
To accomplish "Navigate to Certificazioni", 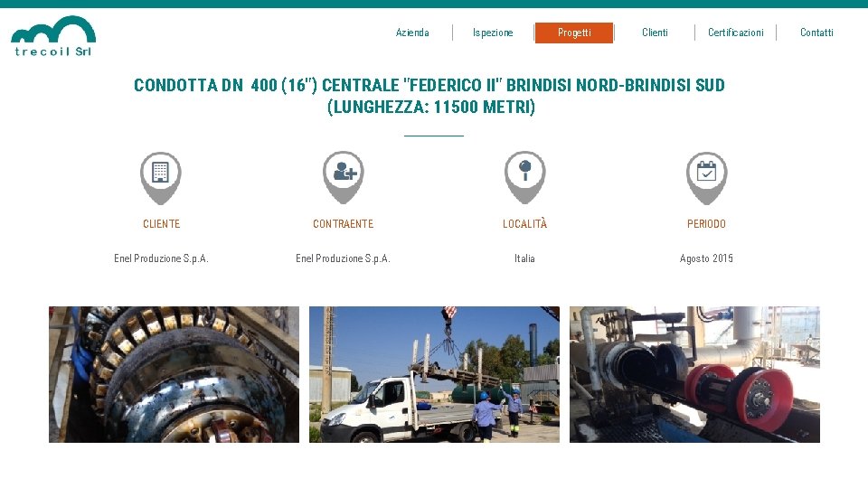I will (x=736, y=33).
